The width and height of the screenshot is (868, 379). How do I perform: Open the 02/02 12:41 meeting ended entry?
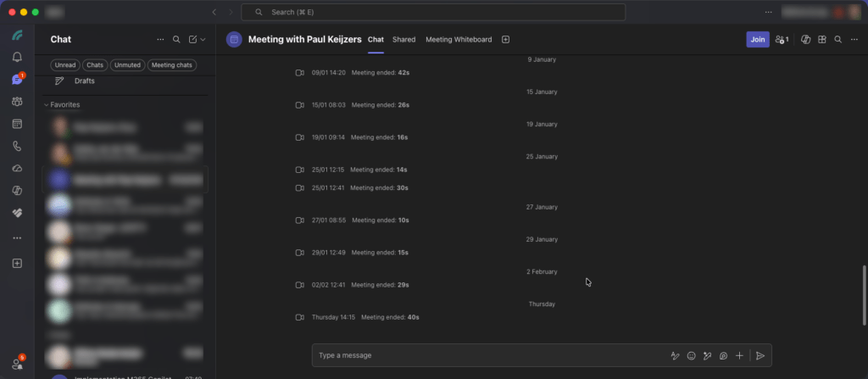[x=352, y=285]
